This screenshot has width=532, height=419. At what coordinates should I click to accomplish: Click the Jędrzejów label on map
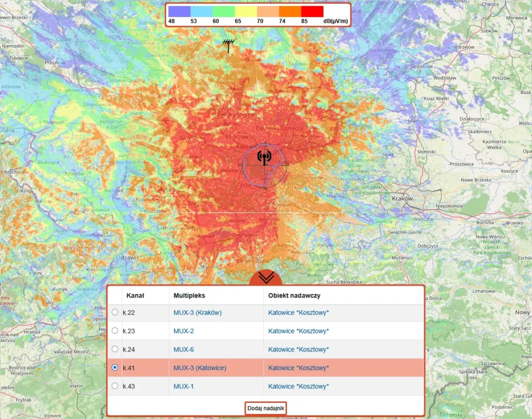click(x=463, y=47)
